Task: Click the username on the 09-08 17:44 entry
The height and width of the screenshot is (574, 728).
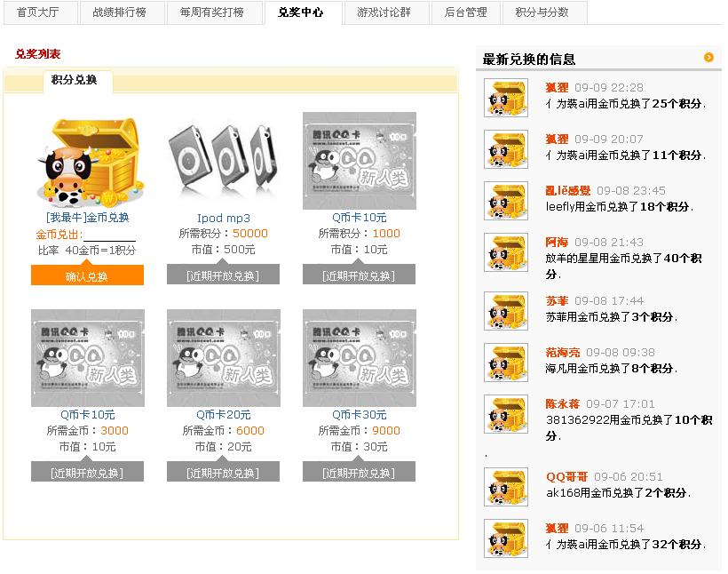Action: pyautogui.click(x=558, y=300)
